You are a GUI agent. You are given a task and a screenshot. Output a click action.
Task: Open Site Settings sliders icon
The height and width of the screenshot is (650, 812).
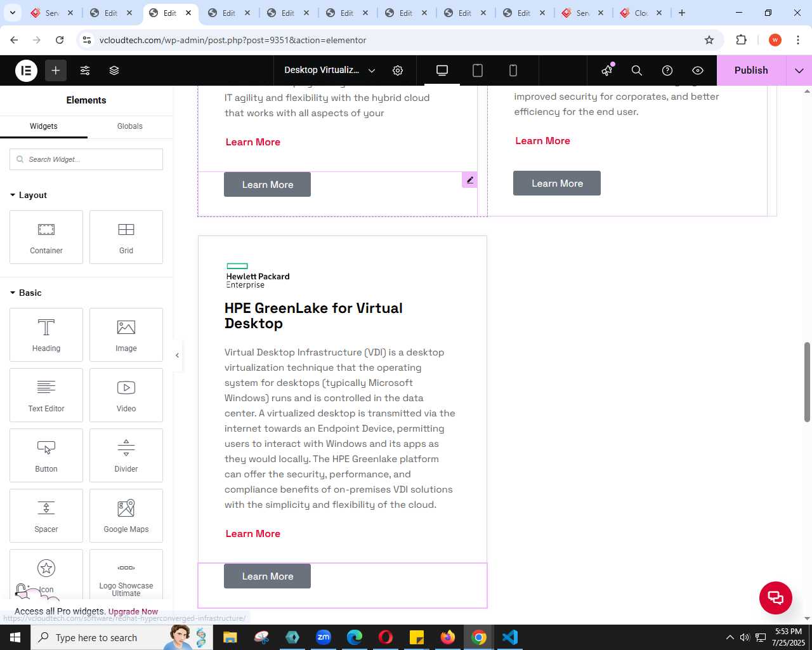click(85, 70)
